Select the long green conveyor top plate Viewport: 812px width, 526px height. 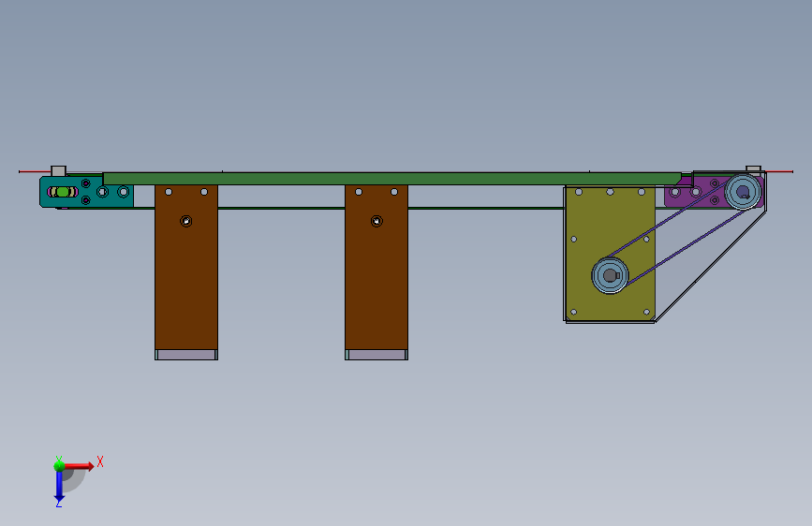point(391,179)
